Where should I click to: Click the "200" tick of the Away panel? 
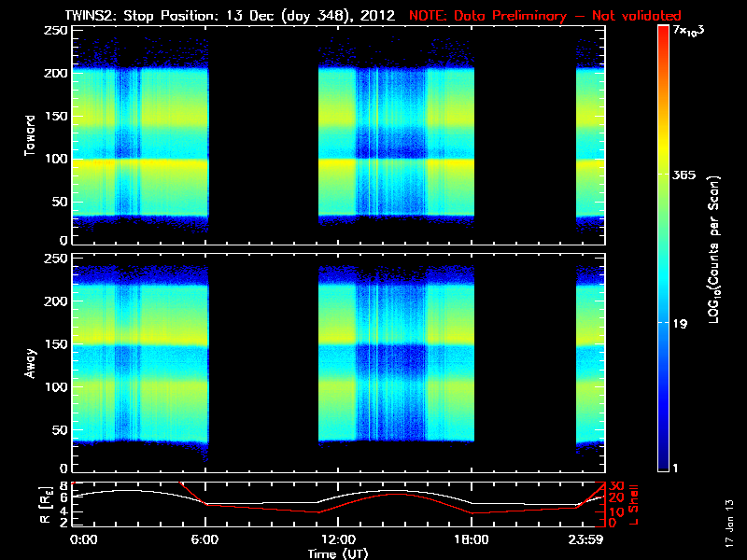pyautogui.click(x=56, y=301)
